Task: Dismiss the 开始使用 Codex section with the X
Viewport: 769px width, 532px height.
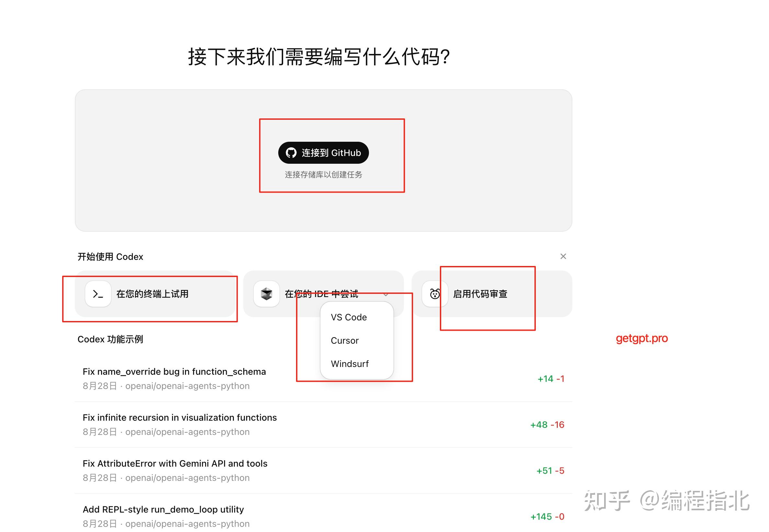Action: pyautogui.click(x=563, y=256)
